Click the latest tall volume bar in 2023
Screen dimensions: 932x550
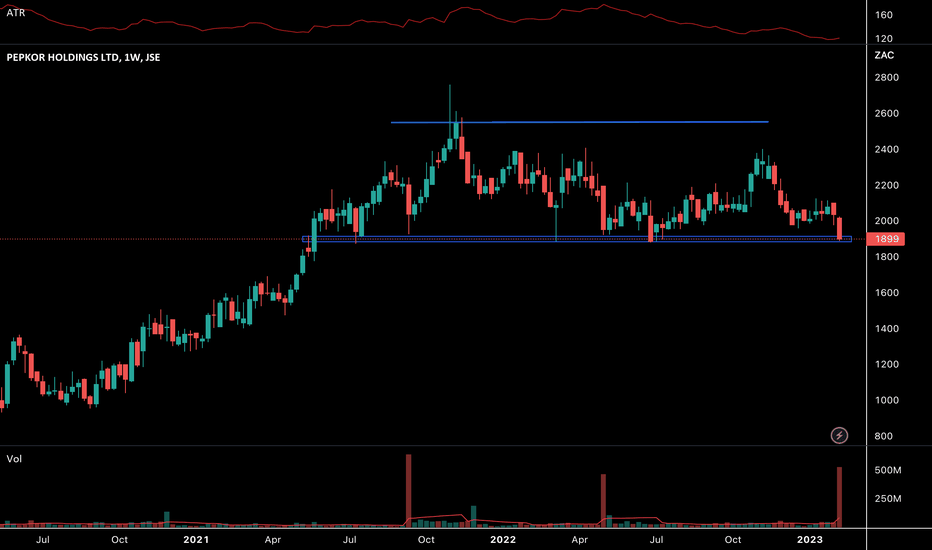pos(839,498)
